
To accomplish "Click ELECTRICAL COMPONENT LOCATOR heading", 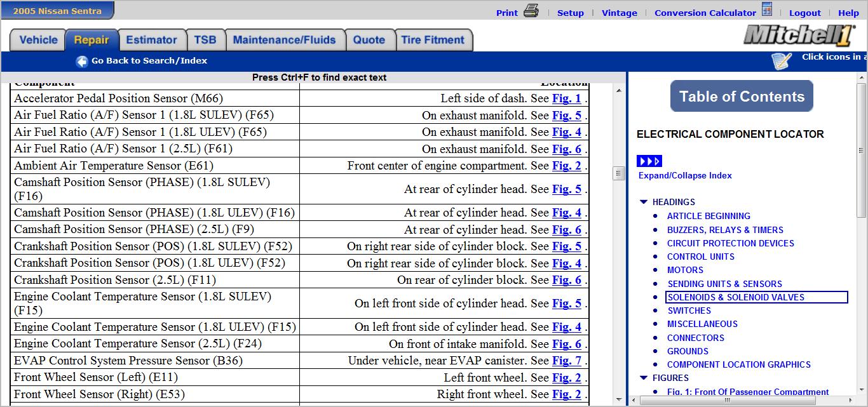I will [x=730, y=134].
